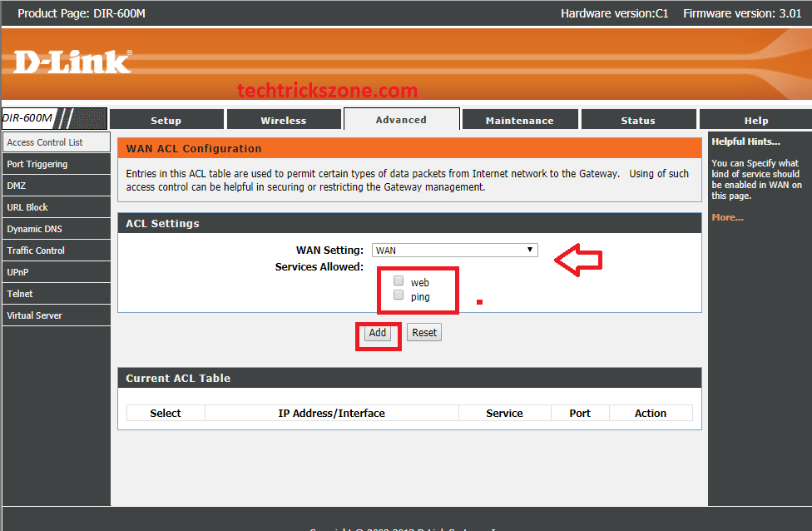Switch to the Setup tab
812x531 pixels.
[x=166, y=121]
